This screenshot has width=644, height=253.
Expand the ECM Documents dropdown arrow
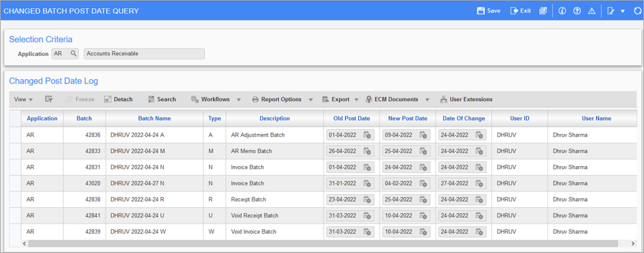coord(427,100)
